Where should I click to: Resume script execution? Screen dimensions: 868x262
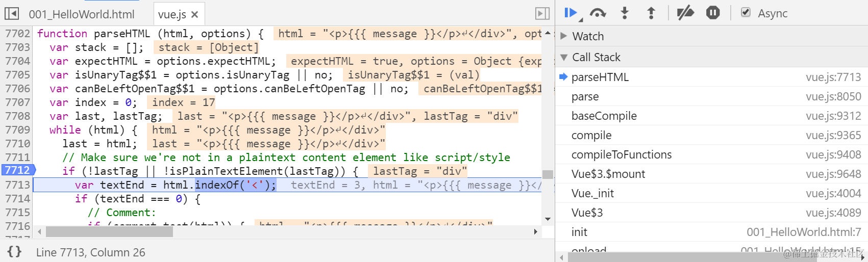[x=572, y=13]
